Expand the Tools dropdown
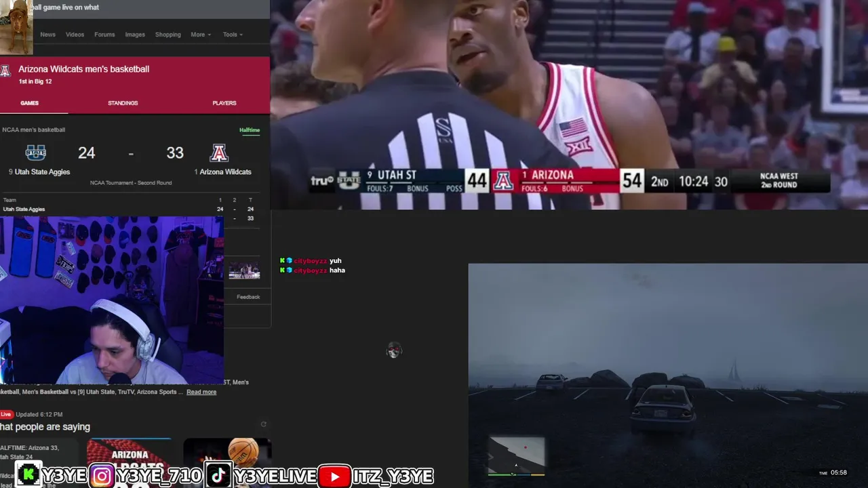The height and width of the screenshot is (488, 868). click(233, 35)
